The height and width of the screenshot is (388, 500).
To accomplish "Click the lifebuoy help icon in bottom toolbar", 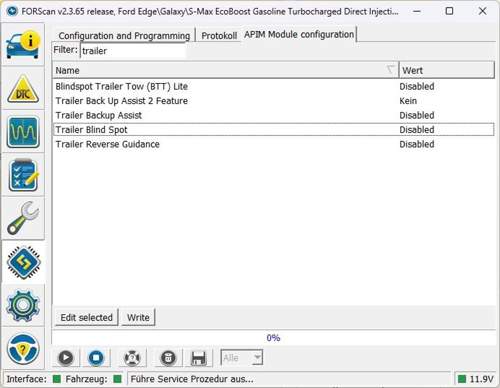I will coord(132,358).
